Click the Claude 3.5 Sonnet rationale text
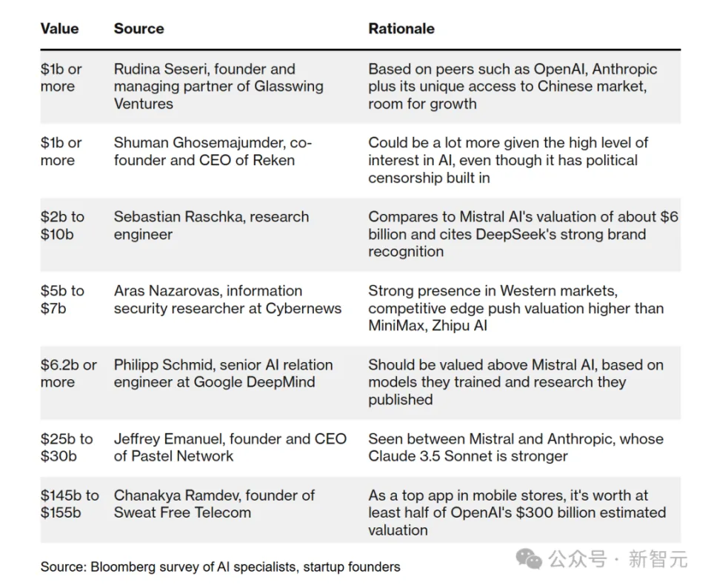The height and width of the screenshot is (588, 711). tap(515, 447)
